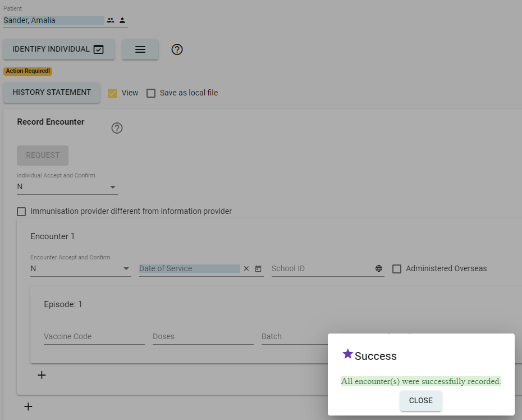
Task: Click the success message text
Action: 421,381
